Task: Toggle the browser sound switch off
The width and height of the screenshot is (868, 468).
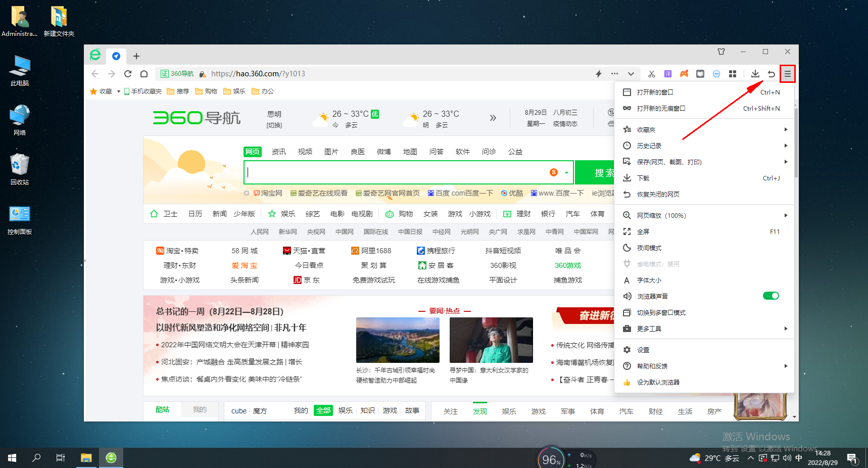Action: point(770,296)
